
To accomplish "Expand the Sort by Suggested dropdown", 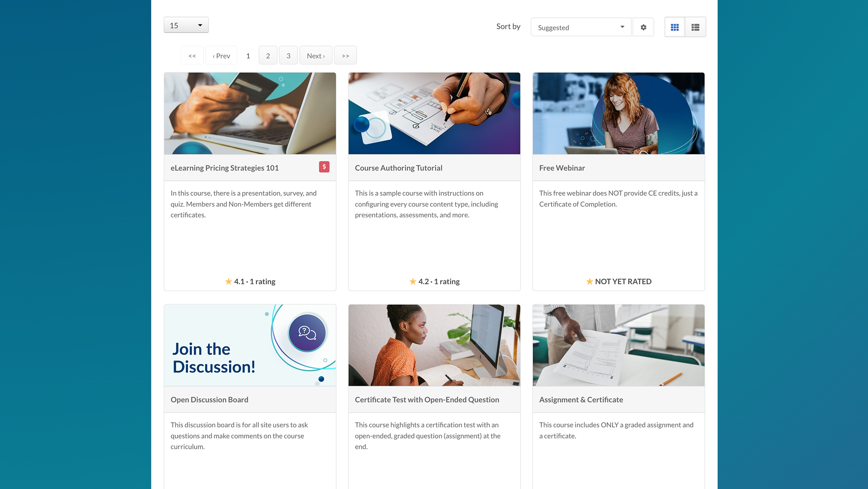I will click(580, 27).
